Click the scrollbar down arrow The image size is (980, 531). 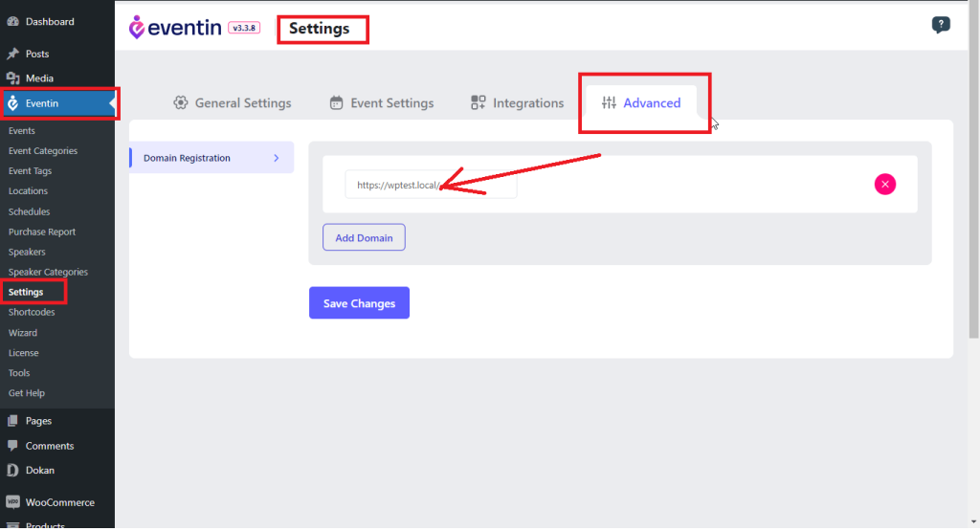point(973,521)
